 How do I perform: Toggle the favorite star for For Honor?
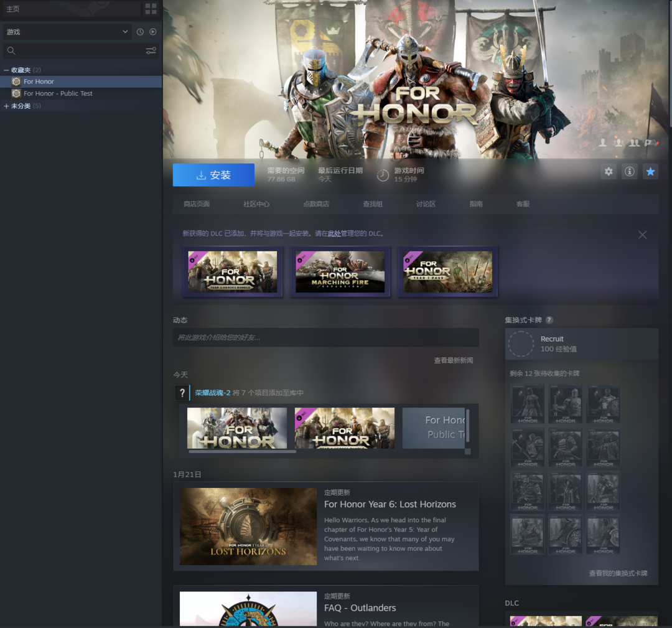[x=650, y=172]
